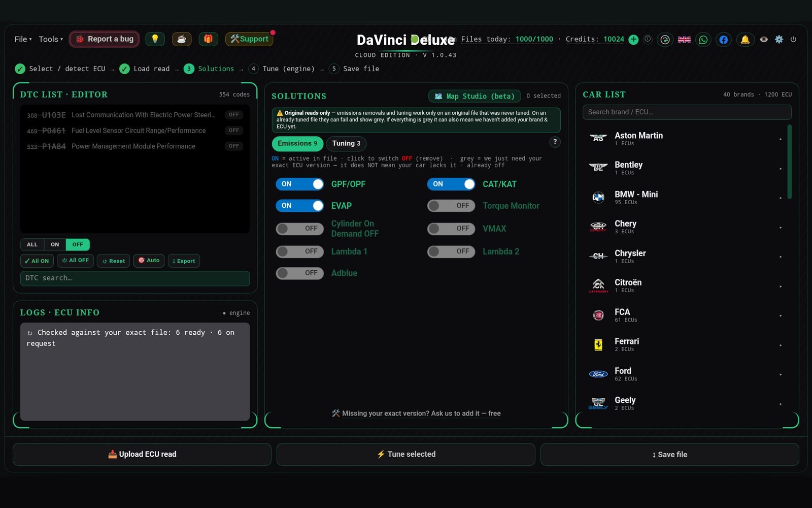Expand Chrysler arrow
The height and width of the screenshot is (508, 812).
781,257
